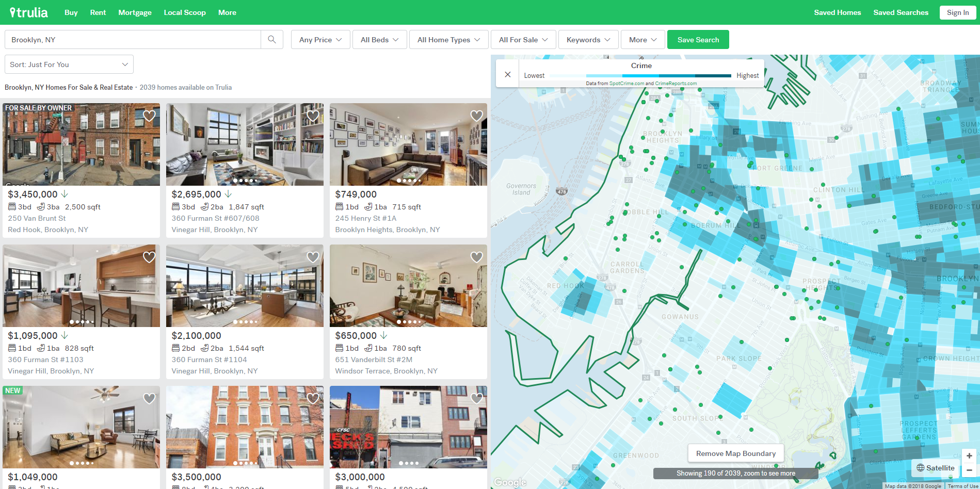Viewport: 980px width, 489px height.
Task: Click the $2,695,000 price text
Action: pyautogui.click(x=196, y=194)
